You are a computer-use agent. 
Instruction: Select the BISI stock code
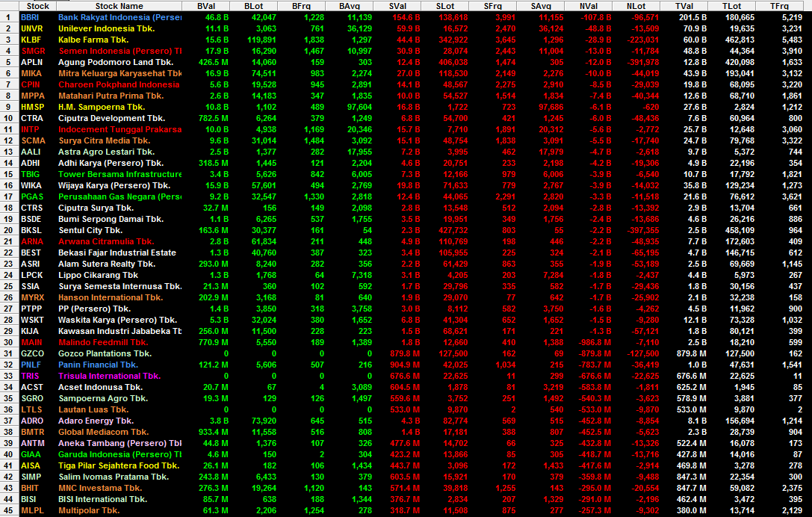(x=28, y=499)
